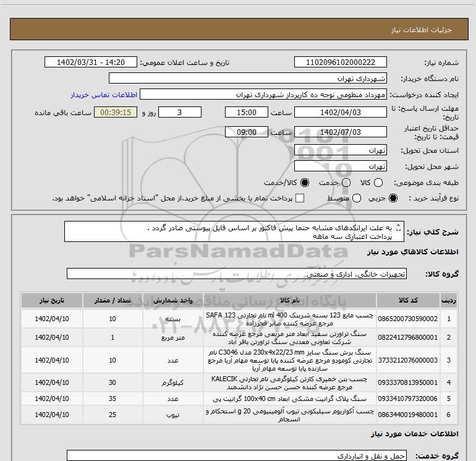Click the واحد شمارش column header
Viewport: 476px width, 461px height.
tap(172, 301)
